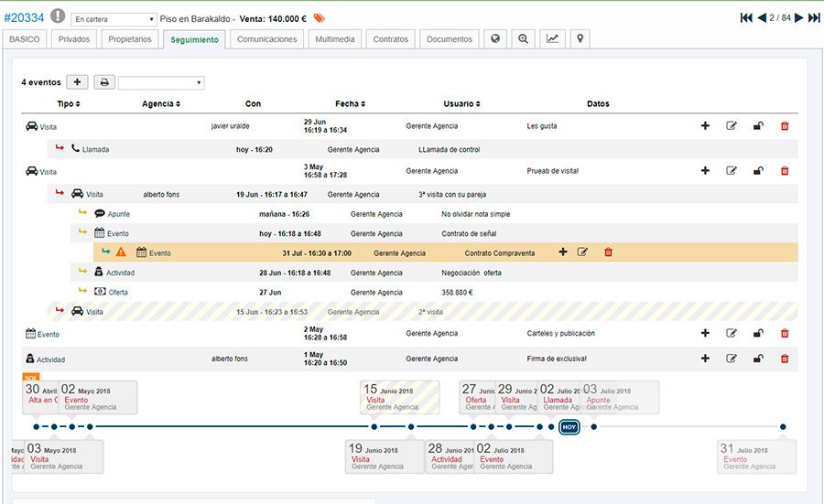Go to the next property record
824x504 pixels.
798,18
